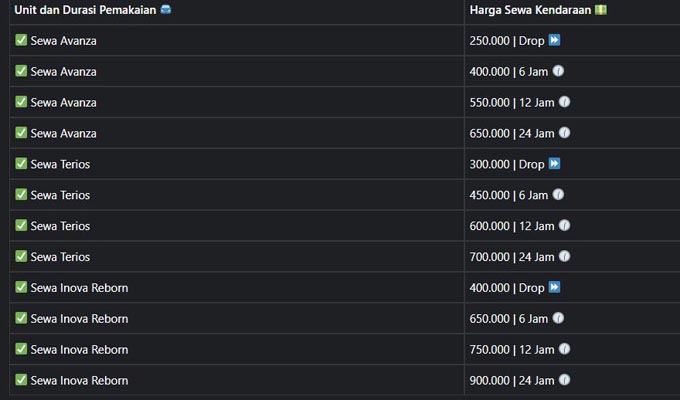Click the green checkmark on the first Sewa Avanza row
This screenshot has height=400, width=680.
21,40
